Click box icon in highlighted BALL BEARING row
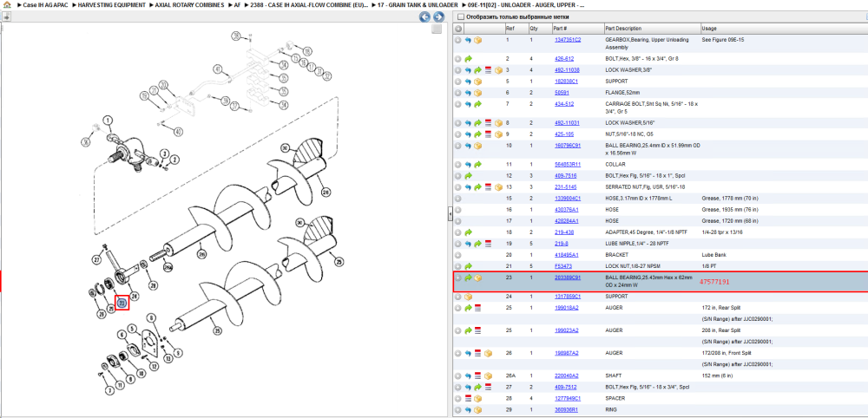Image resolution: width=868 pixels, height=418 pixels. (x=477, y=278)
